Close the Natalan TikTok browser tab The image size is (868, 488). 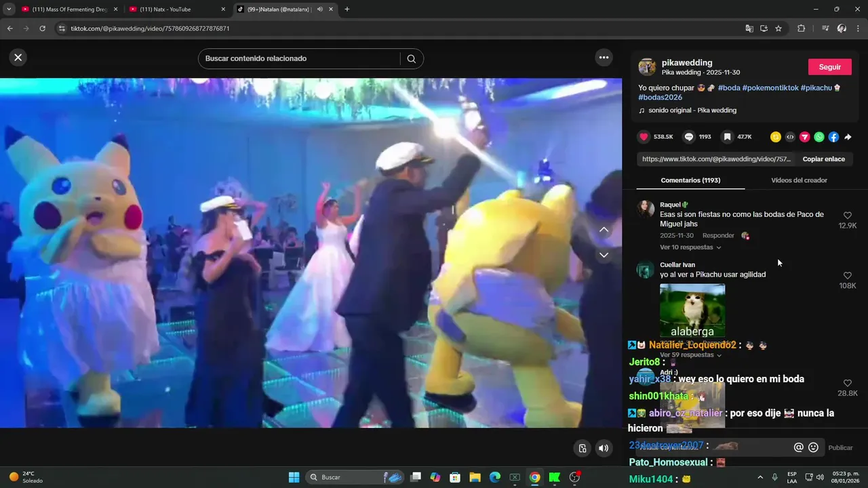pyautogui.click(x=331, y=9)
